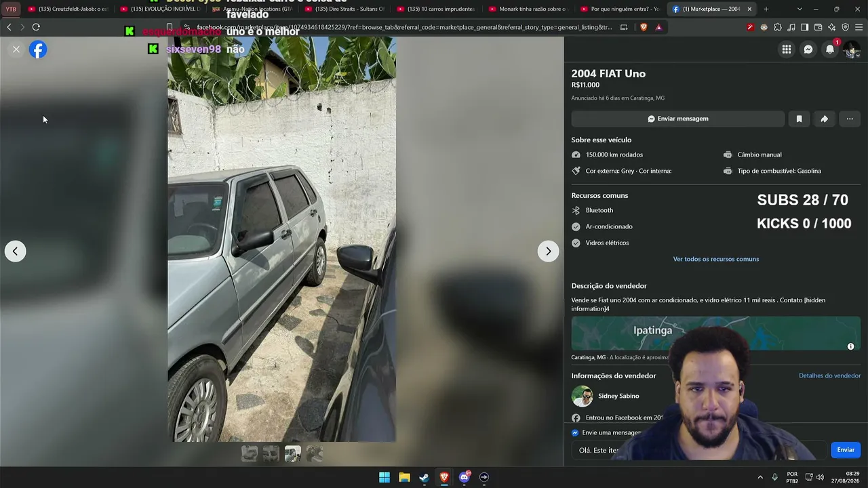Image resolution: width=868 pixels, height=488 pixels.
Task: Switch to the Dire Straits tab
Action: [344, 9]
